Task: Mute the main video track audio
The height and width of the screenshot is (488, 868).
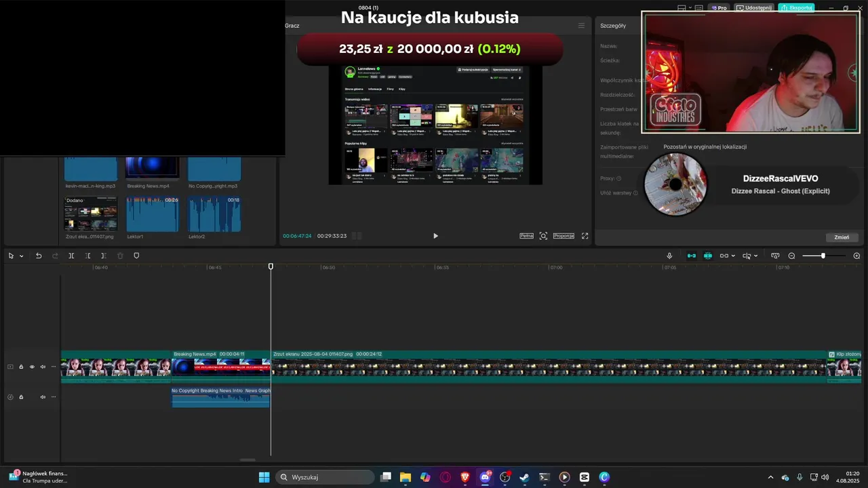Action: [43, 367]
